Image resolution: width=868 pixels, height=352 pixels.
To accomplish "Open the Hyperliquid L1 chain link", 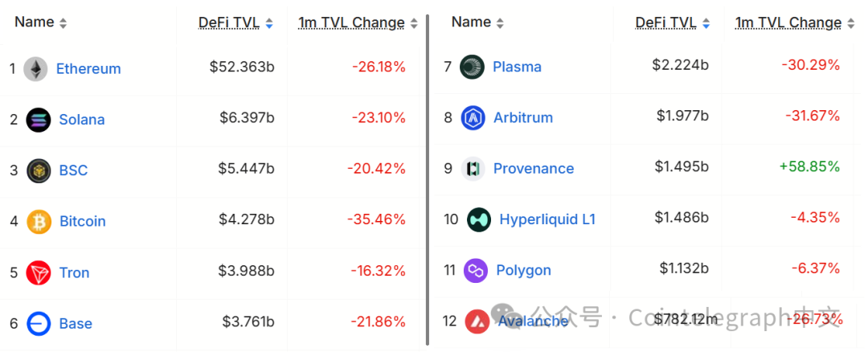I will click(x=547, y=219).
